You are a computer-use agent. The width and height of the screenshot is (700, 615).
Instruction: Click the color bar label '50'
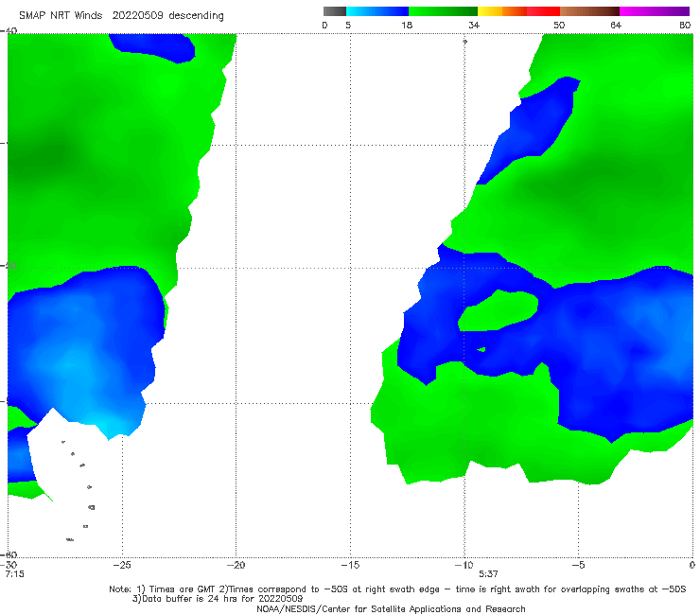click(x=559, y=25)
